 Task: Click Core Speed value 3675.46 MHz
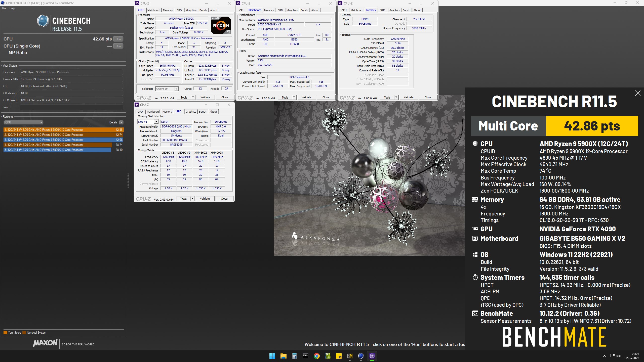coord(168,66)
